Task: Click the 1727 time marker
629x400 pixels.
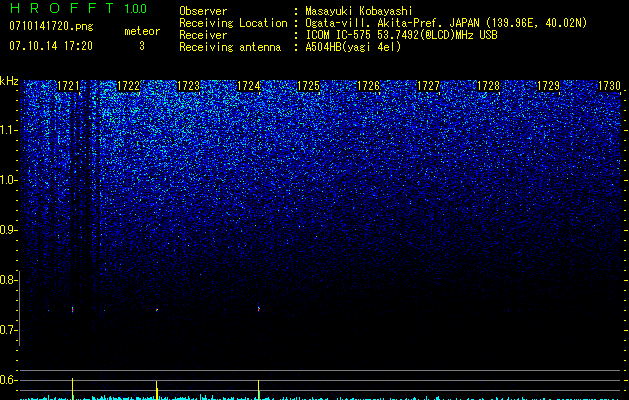Action: tap(428, 86)
